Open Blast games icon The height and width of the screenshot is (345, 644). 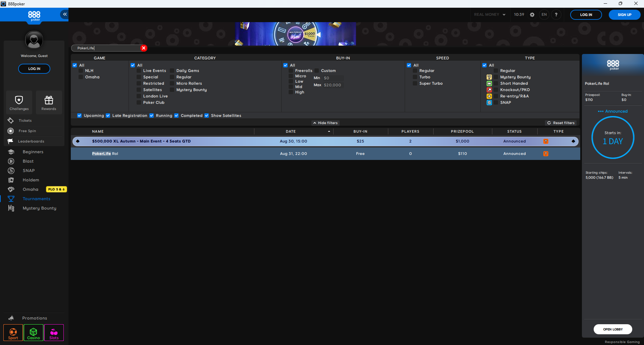pos(11,161)
